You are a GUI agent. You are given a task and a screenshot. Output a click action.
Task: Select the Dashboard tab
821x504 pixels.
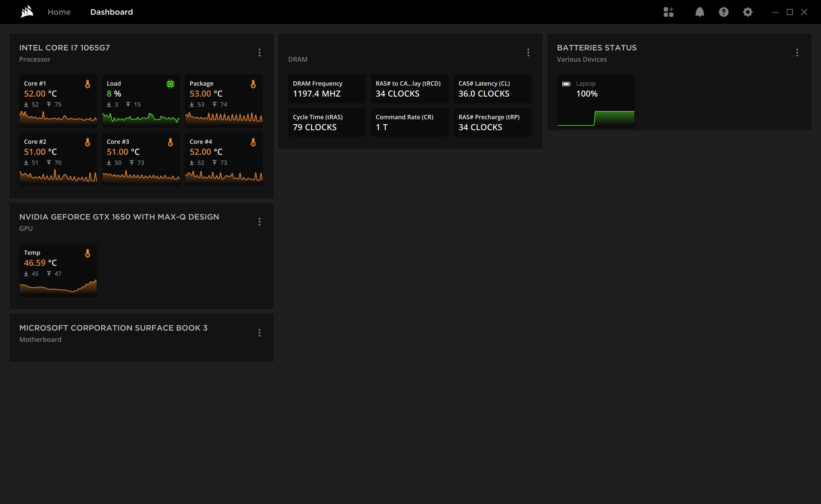[111, 12]
